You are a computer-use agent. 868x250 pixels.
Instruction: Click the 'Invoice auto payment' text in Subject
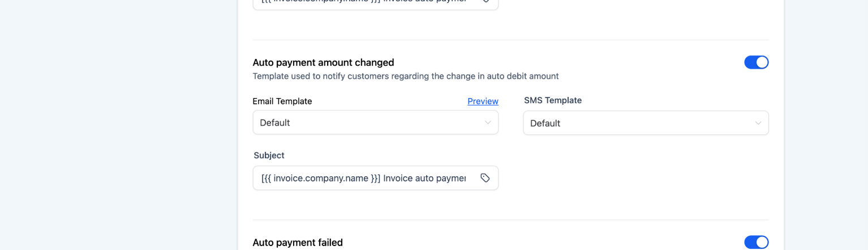[x=424, y=178]
